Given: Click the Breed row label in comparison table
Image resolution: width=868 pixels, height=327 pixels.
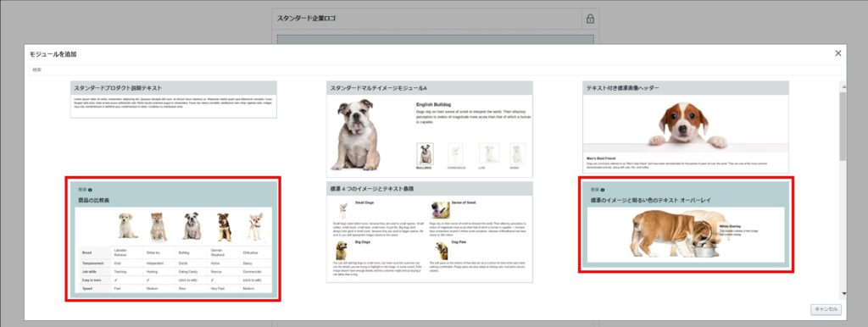Looking at the screenshot, I should point(87,252).
